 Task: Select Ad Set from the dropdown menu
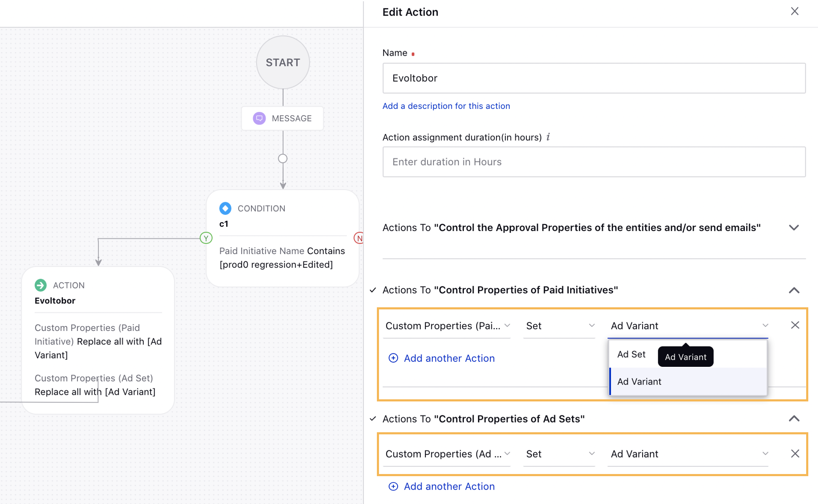click(631, 353)
